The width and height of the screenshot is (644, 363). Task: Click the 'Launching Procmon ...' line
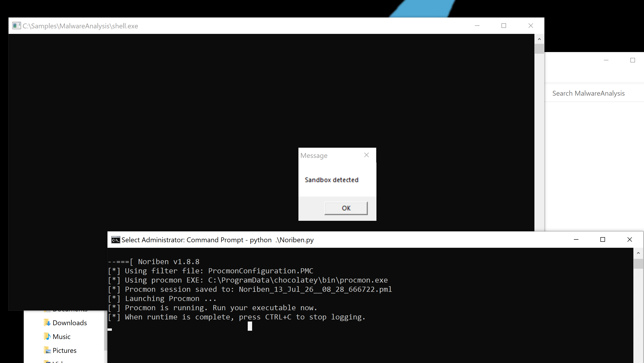(x=162, y=299)
